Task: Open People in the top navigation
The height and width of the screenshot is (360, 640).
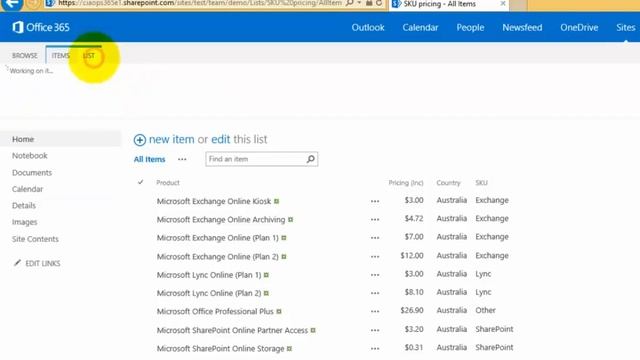Action: coord(470,27)
